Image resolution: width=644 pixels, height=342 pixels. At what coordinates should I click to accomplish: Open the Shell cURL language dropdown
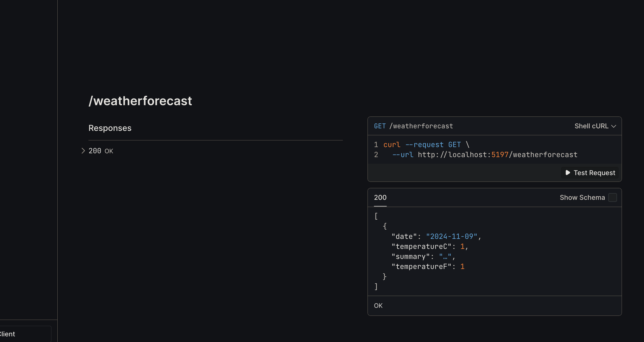tap(595, 126)
